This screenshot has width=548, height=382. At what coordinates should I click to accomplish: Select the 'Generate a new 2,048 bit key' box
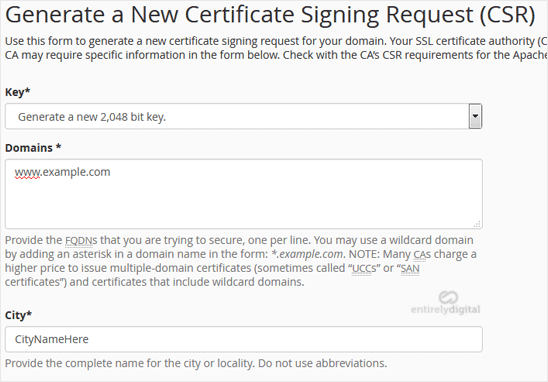244,116
